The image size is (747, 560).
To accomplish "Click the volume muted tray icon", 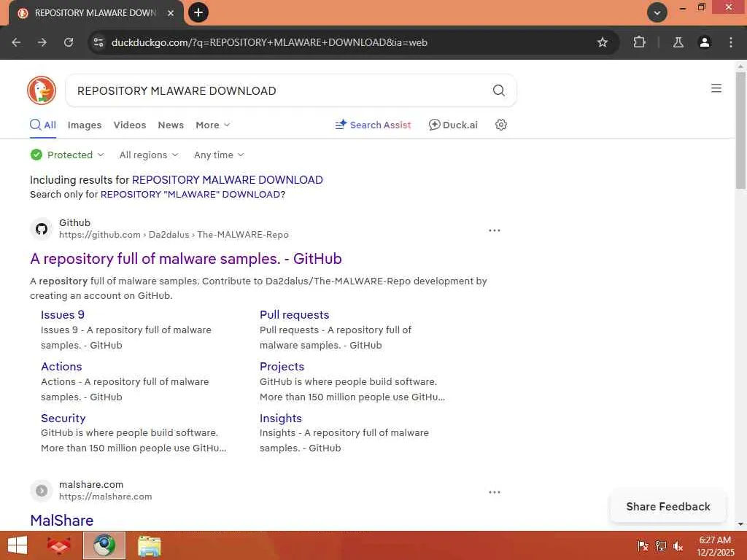I will [678, 545].
